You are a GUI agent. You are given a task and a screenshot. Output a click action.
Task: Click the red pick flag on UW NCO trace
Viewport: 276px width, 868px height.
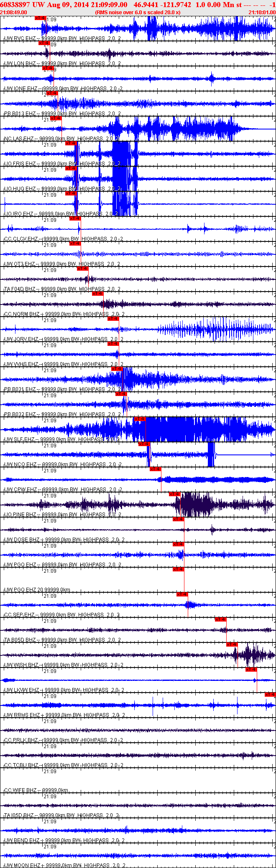tap(144, 444)
